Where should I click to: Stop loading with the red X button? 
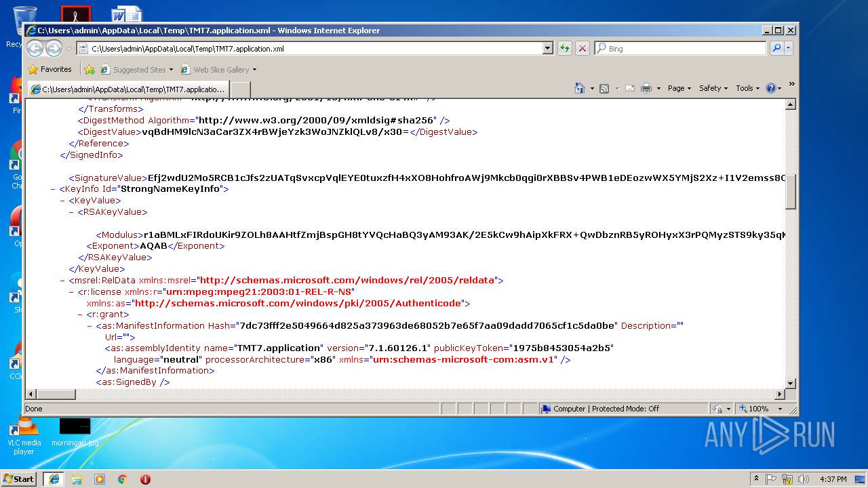583,49
